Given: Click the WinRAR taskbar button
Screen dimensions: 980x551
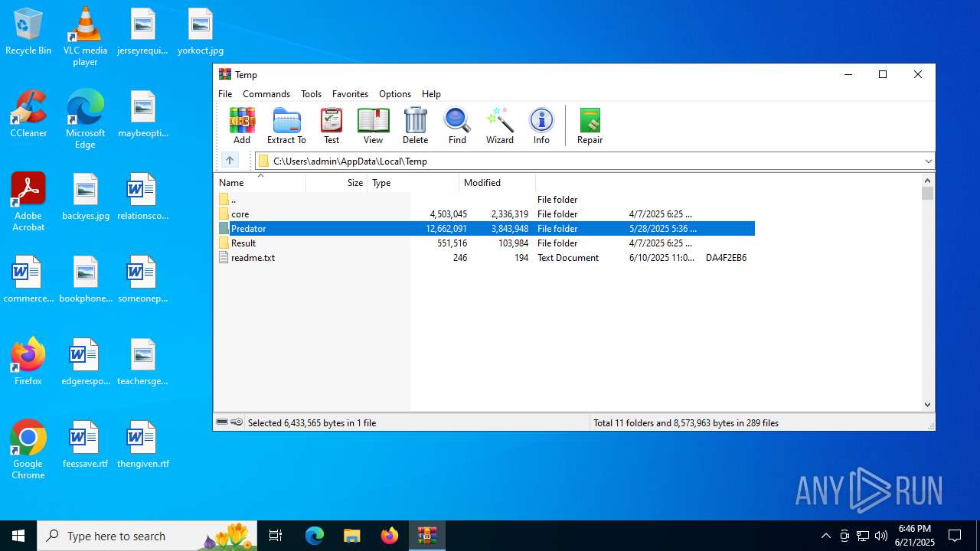Looking at the screenshot, I should coord(426,536).
